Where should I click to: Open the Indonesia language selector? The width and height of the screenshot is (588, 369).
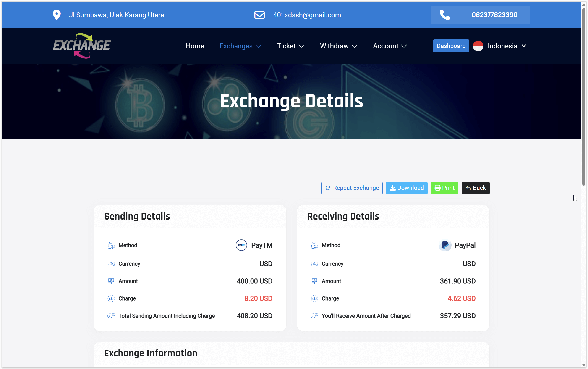click(507, 46)
